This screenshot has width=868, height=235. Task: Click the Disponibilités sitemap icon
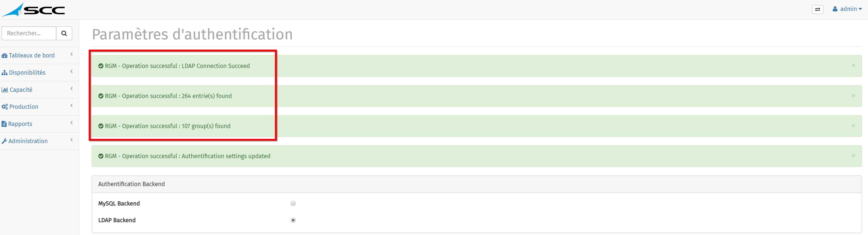pyautogui.click(x=4, y=73)
